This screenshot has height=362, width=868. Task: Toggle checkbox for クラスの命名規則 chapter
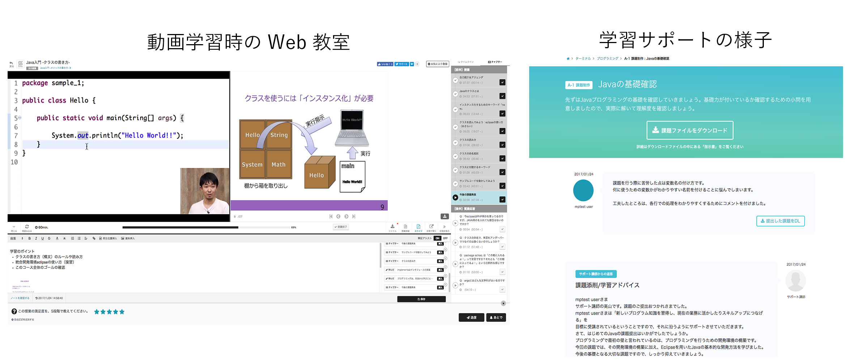tap(502, 158)
